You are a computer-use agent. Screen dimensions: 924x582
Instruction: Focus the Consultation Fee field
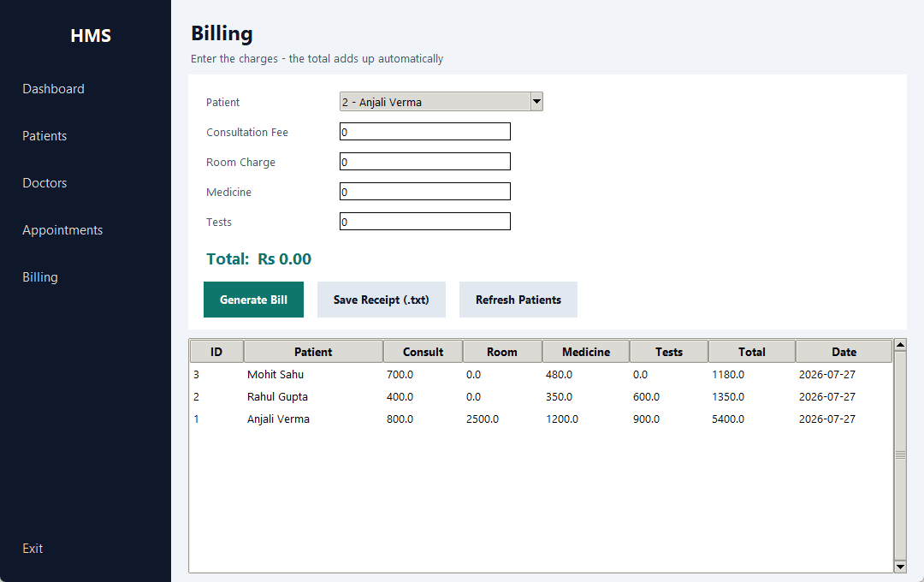425,132
